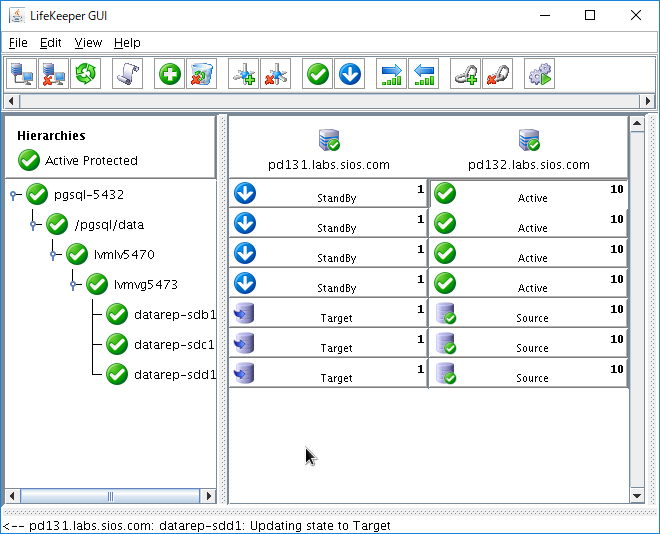Click the lvmlv5470 StandBy cell on pd131
Image resolution: width=660 pixels, height=534 pixels.
[328, 253]
